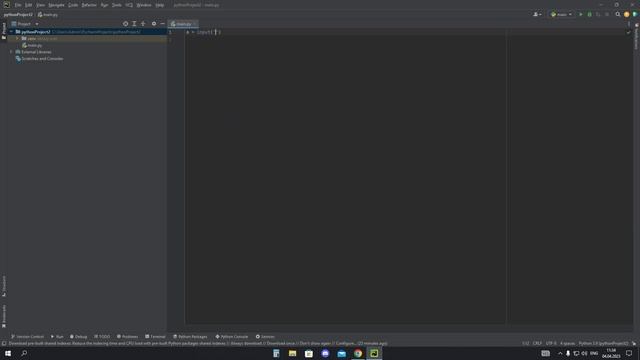Open Chrome from the taskbar
The height and width of the screenshot is (360, 640).
pyautogui.click(x=358, y=353)
